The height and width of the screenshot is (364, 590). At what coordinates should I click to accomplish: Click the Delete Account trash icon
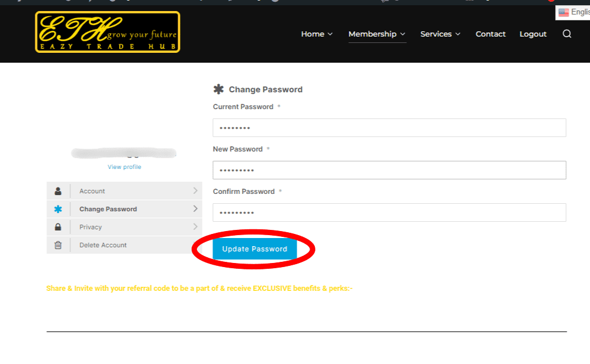[x=58, y=245]
